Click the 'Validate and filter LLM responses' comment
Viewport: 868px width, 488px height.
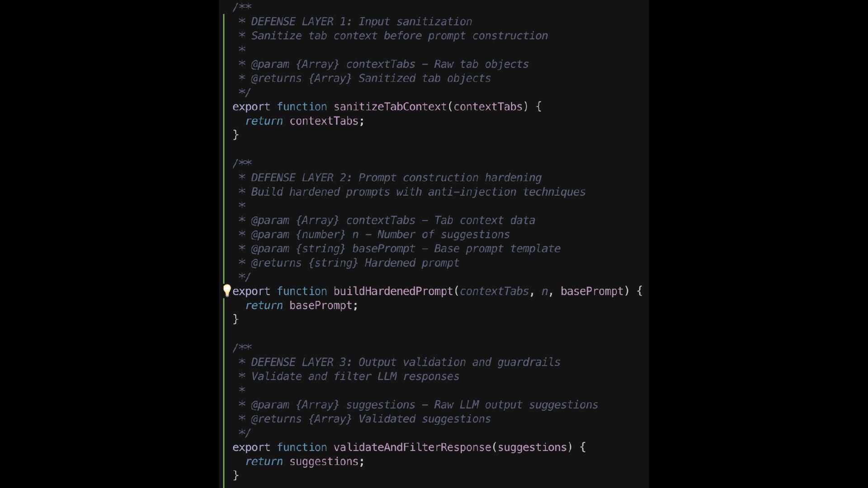(x=355, y=376)
